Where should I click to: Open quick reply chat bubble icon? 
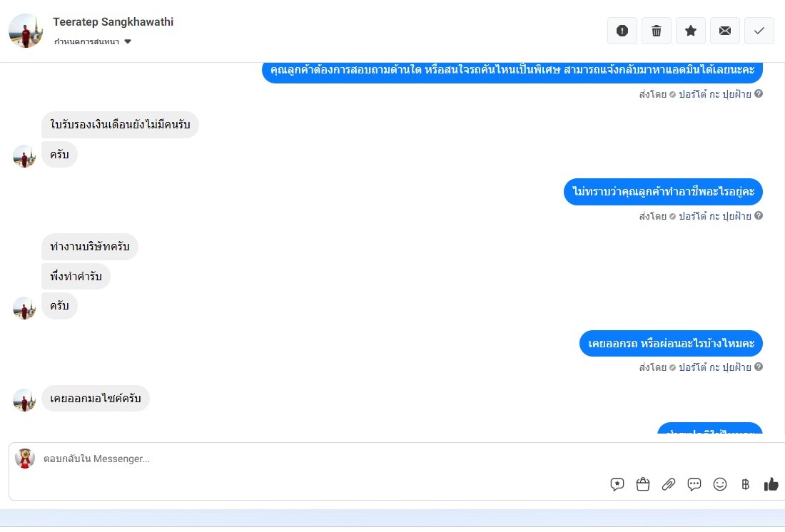click(x=694, y=484)
